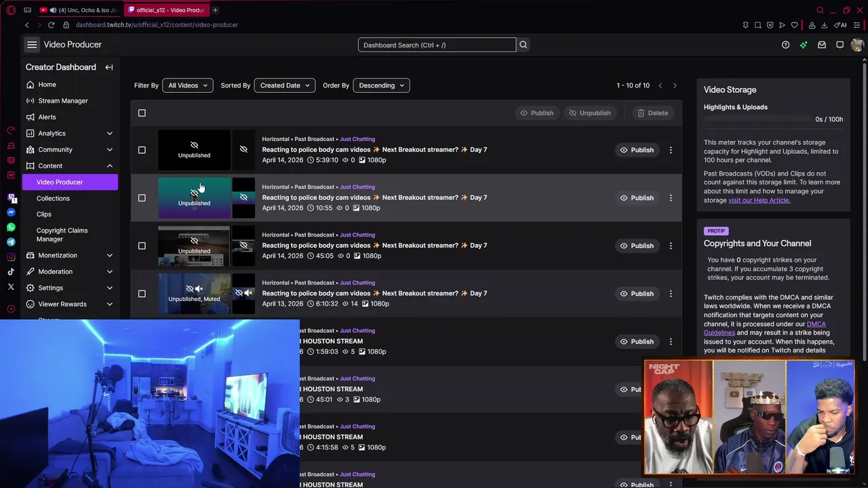Open the DMCA Guidelines link

click(x=764, y=328)
